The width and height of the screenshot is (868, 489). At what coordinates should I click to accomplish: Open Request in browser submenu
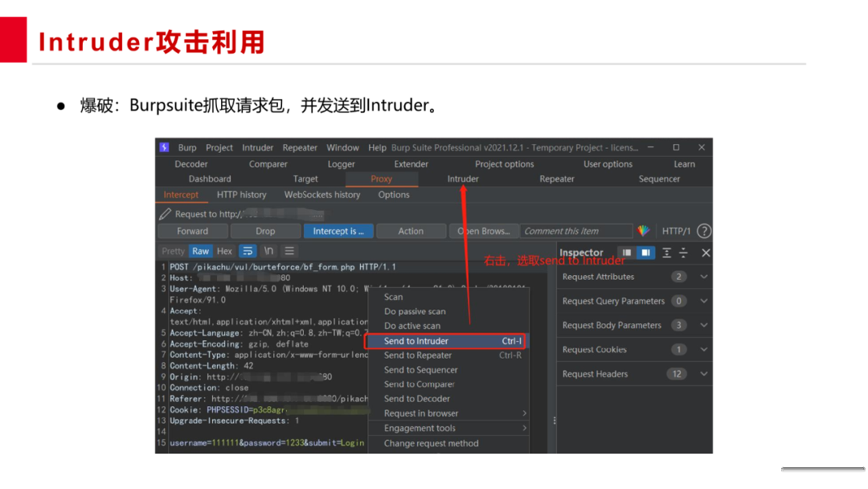(449, 413)
